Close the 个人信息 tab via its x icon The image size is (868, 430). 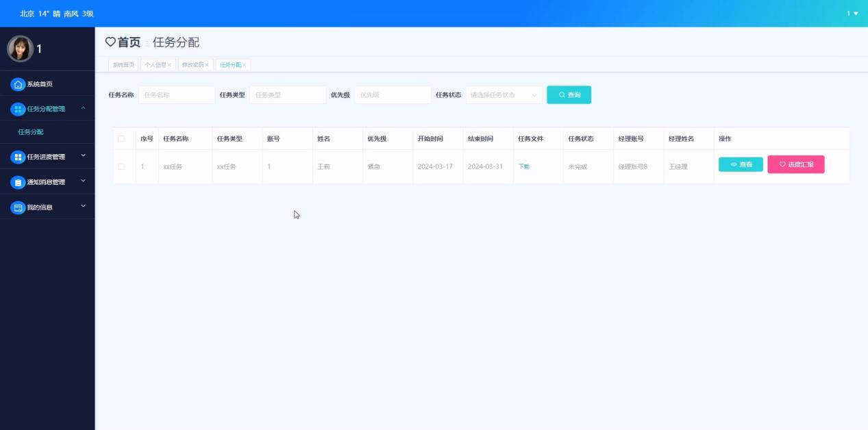pyautogui.click(x=169, y=65)
